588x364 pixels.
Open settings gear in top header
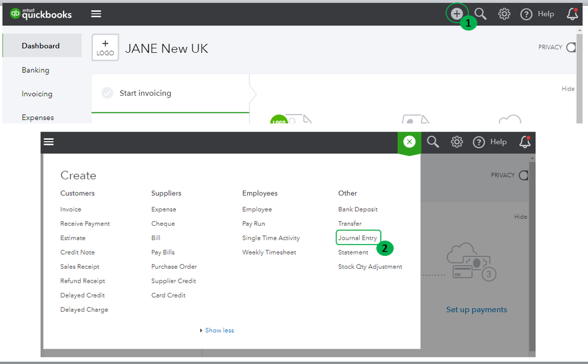coord(504,14)
